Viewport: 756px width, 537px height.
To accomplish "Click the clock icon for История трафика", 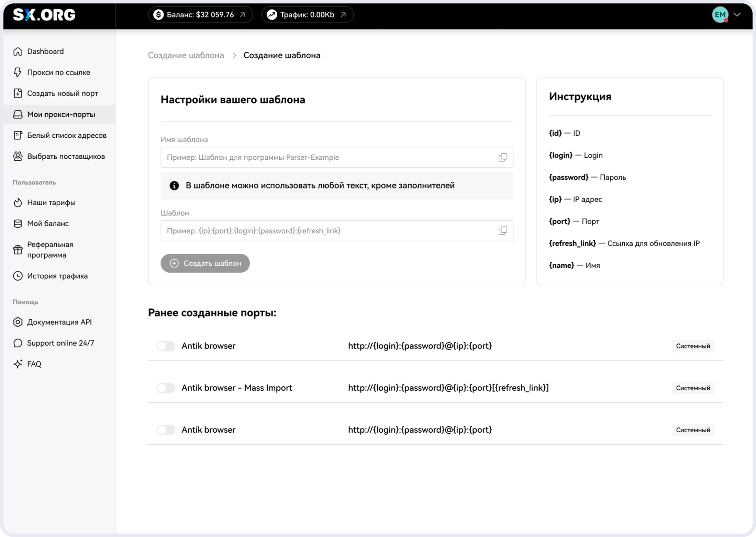I will [18, 276].
